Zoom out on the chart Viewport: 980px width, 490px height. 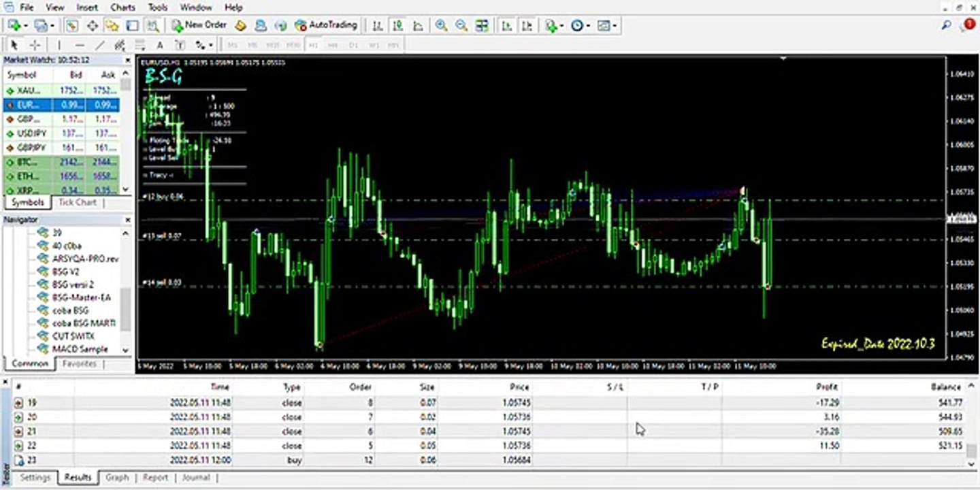coord(461,25)
